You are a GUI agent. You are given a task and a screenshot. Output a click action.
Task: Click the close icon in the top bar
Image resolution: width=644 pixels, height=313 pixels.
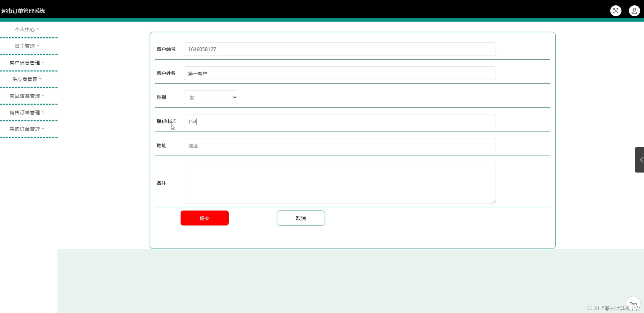click(616, 11)
